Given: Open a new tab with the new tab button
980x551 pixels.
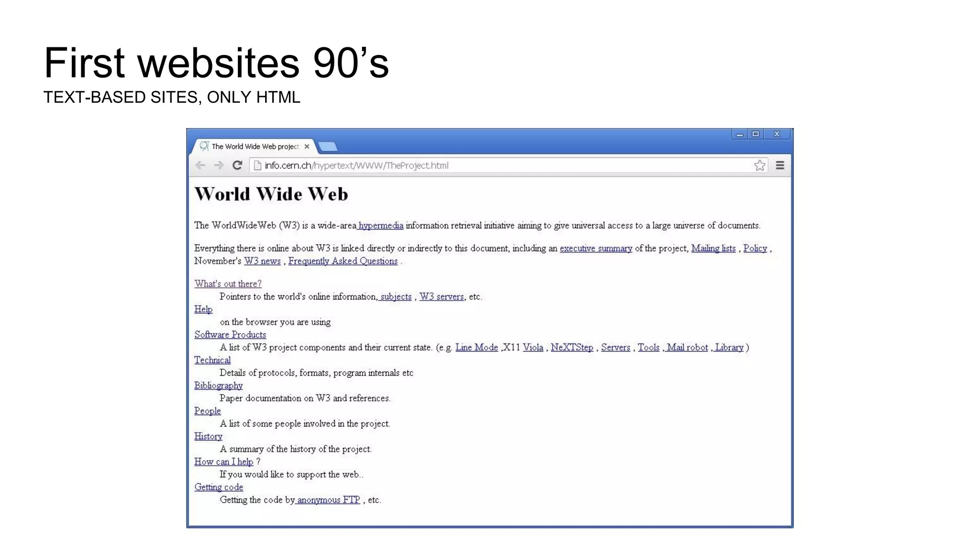Looking at the screenshot, I should (328, 147).
